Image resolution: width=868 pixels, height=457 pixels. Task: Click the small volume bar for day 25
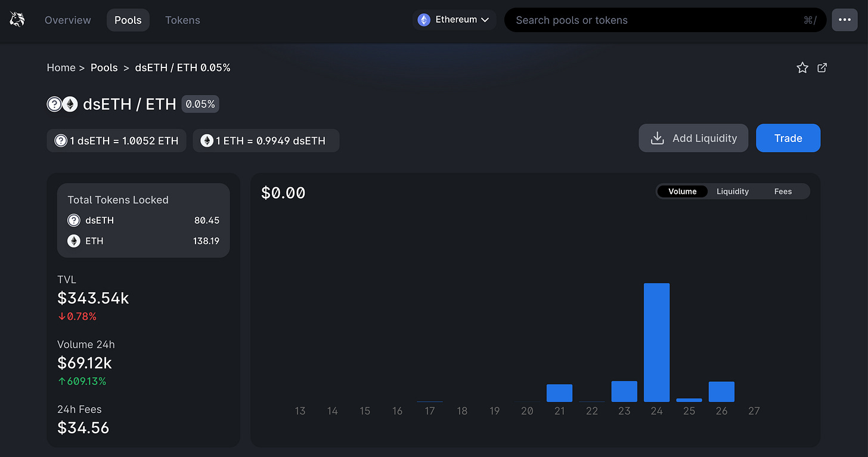(689, 400)
